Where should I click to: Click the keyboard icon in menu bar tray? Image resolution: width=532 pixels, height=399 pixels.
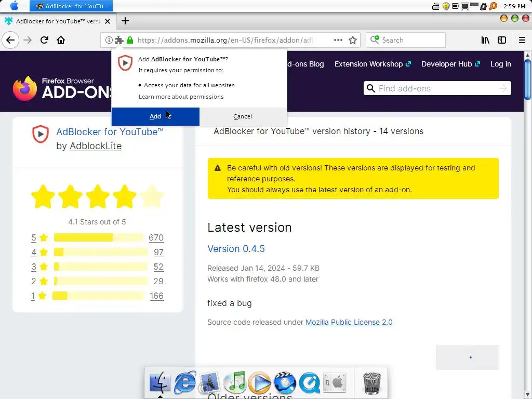[436, 6]
